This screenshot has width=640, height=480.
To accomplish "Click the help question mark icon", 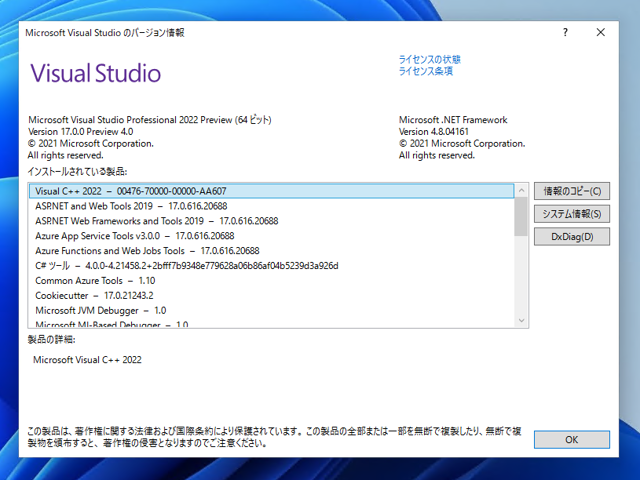I will pos(565,32).
